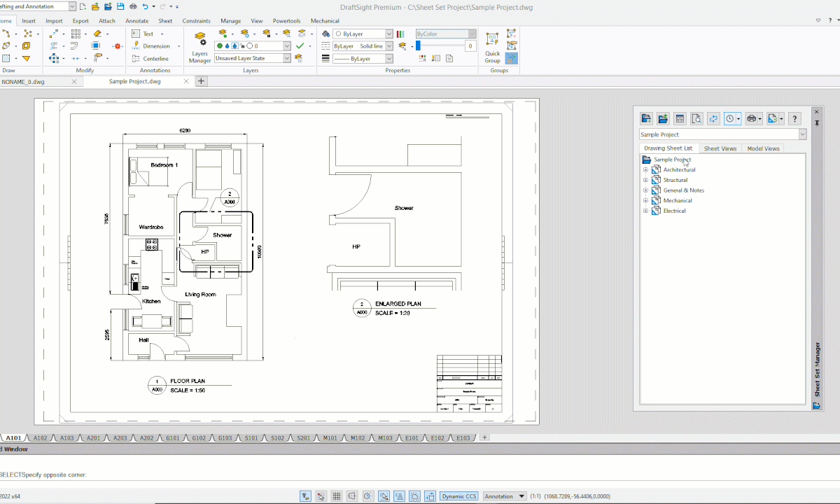The width and height of the screenshot is (840, 504).
Task: Toggle Dynamic CCS button
Action: tap(459, 496)
